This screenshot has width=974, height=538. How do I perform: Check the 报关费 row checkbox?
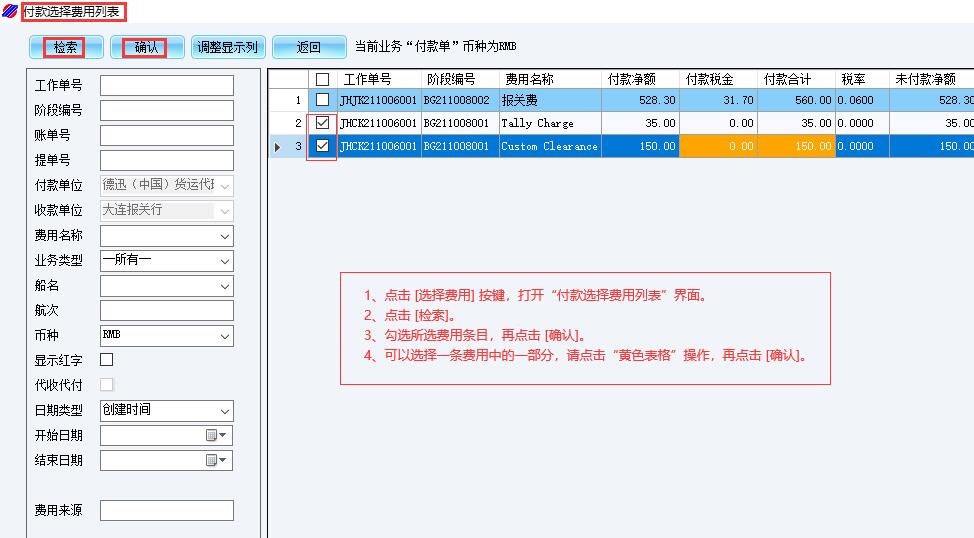pos(322,100)
